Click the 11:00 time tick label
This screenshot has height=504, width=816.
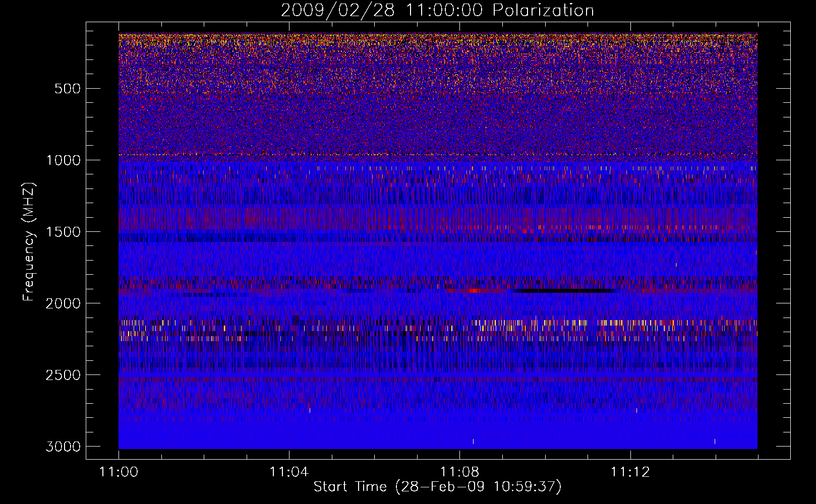point(119,472)
